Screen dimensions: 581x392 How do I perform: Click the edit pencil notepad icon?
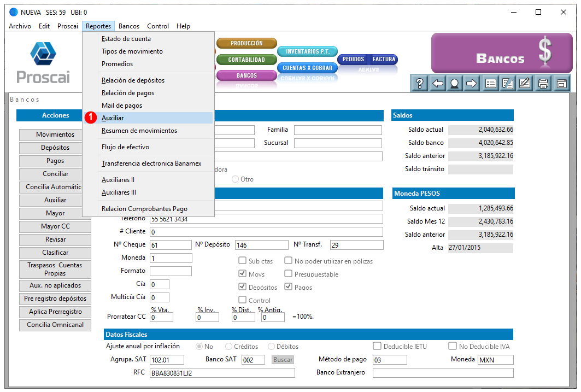pyautogui.click(x=525, y=84)
